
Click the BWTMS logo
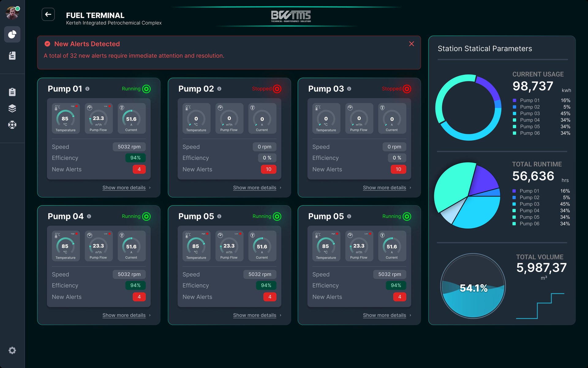click(x=291, y=16)
